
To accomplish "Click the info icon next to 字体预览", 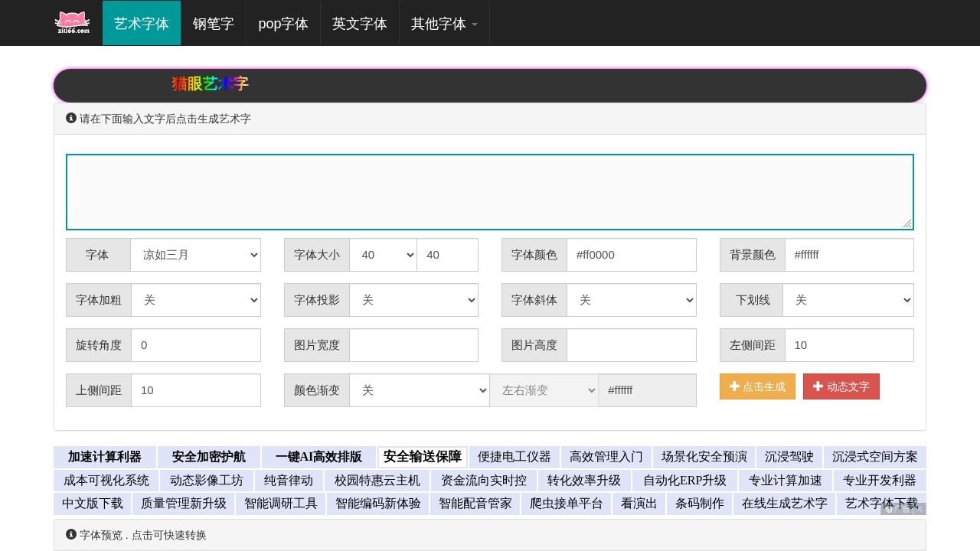I will 71,535.
